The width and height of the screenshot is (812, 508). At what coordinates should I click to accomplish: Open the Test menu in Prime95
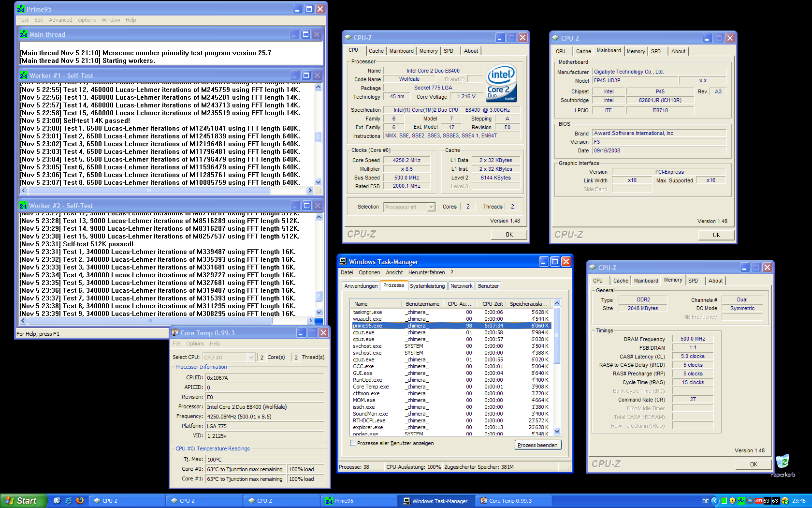[x=23, y=20]
